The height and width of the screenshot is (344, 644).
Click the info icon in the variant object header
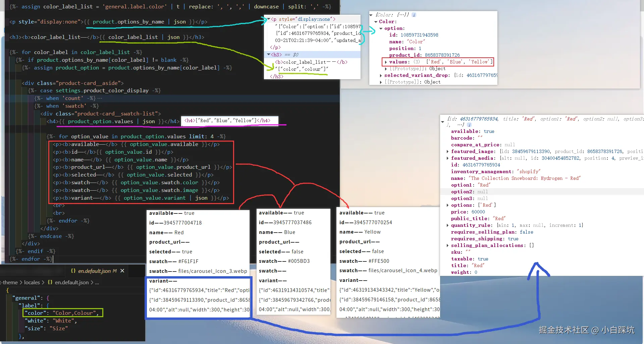coord(469,125)
